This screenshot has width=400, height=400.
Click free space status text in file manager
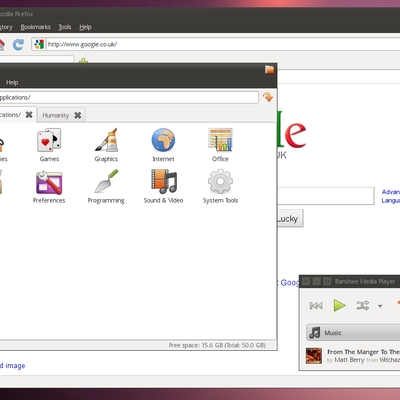coord(217,345)
